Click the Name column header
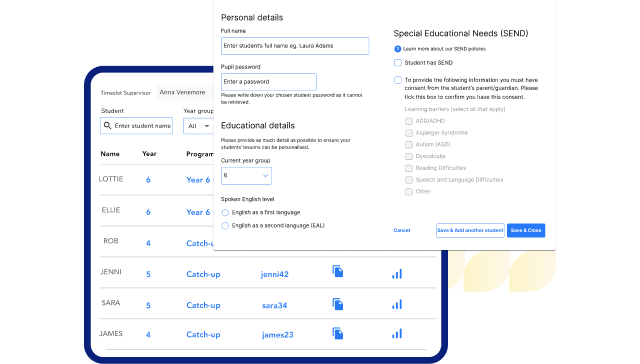This screenshot has height=364, width=640. 110,154
